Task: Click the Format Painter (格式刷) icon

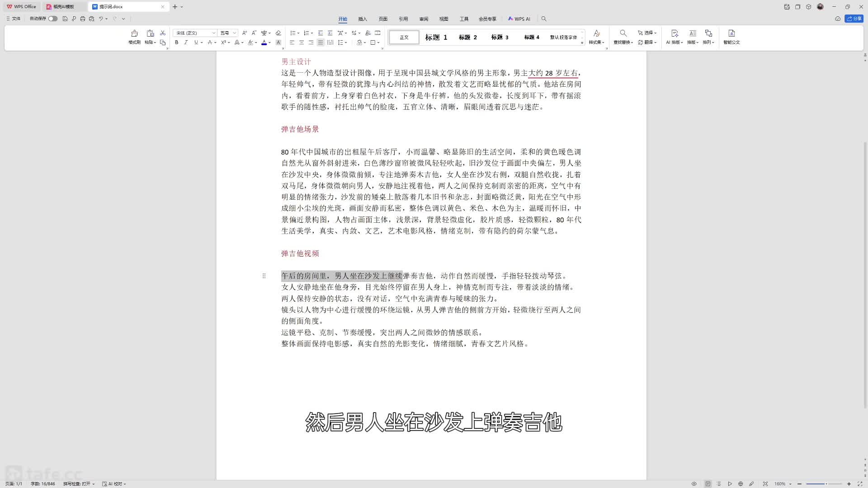Action: click(134, 34)
